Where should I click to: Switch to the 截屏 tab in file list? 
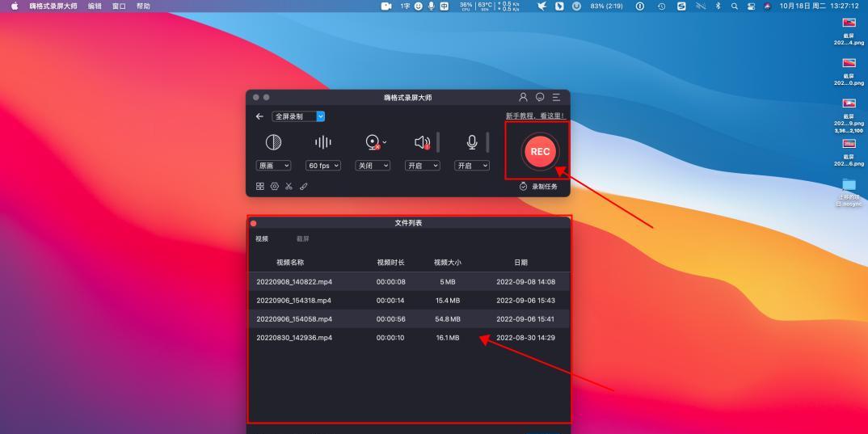pos(303,239)
